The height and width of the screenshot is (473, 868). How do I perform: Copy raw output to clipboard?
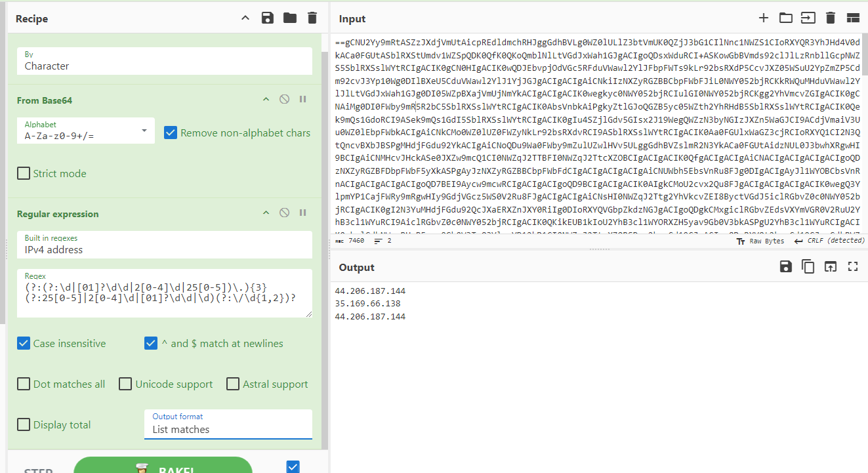[x=808, y=266]
